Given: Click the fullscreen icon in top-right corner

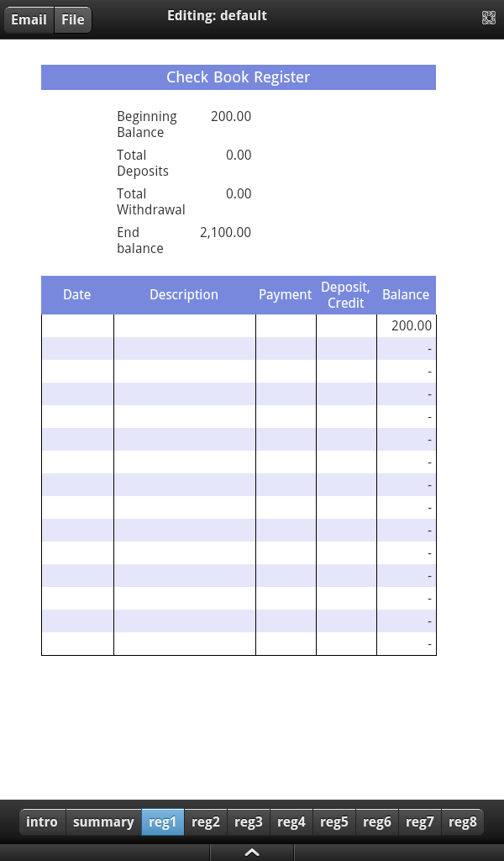Looking at the screenshot, I should tap(488, 18).
